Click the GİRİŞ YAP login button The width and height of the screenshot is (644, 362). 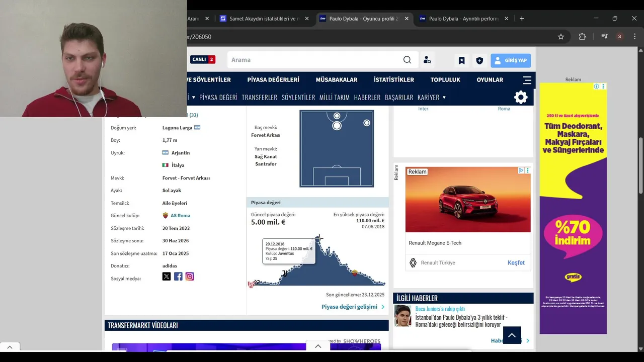click(x=511, y=60)
